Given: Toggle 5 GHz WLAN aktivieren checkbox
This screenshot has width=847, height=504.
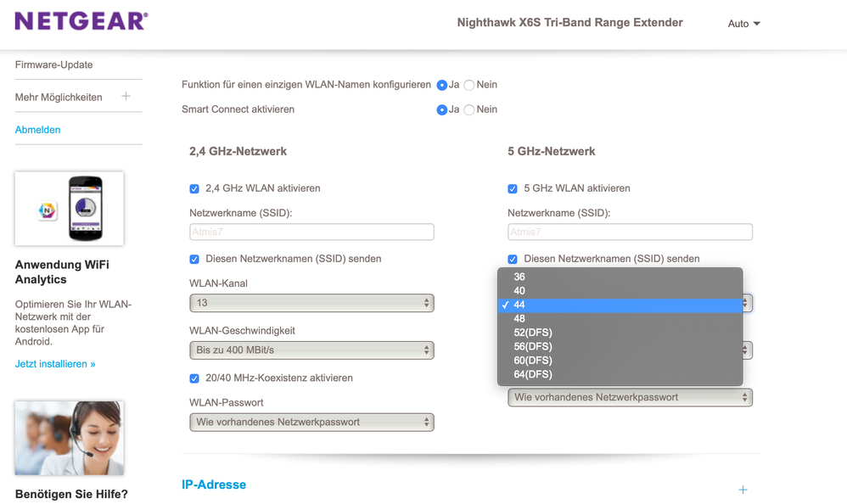Looking at the screenshot, I should (x=513, y=188).
